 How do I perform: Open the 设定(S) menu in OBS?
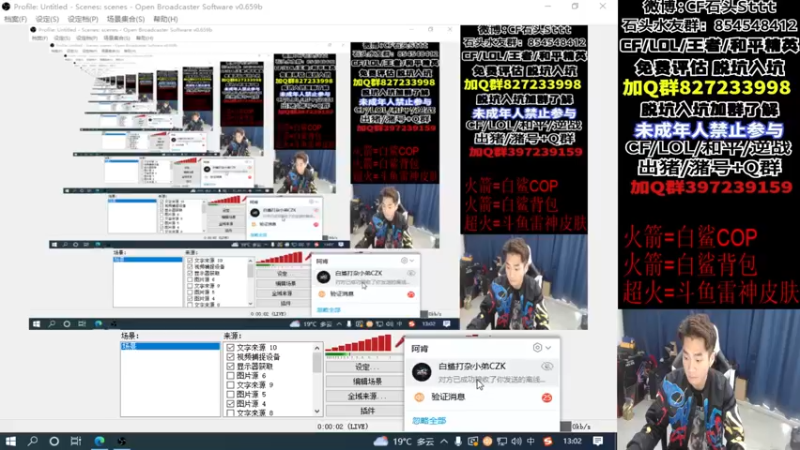(47, 19)
